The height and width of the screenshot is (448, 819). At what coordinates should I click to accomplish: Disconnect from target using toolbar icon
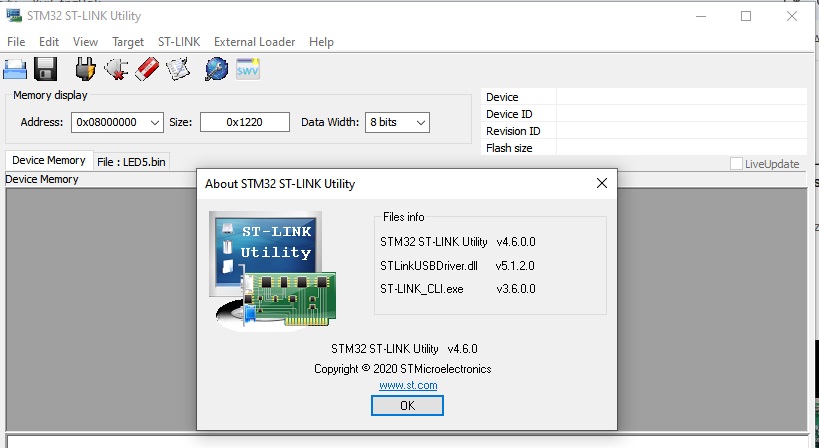point(116,69)
